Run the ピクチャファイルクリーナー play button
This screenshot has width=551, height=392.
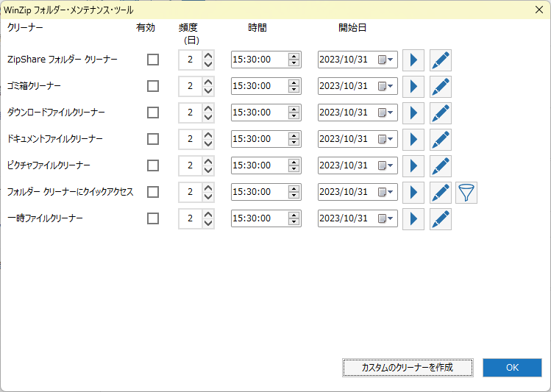413,166
